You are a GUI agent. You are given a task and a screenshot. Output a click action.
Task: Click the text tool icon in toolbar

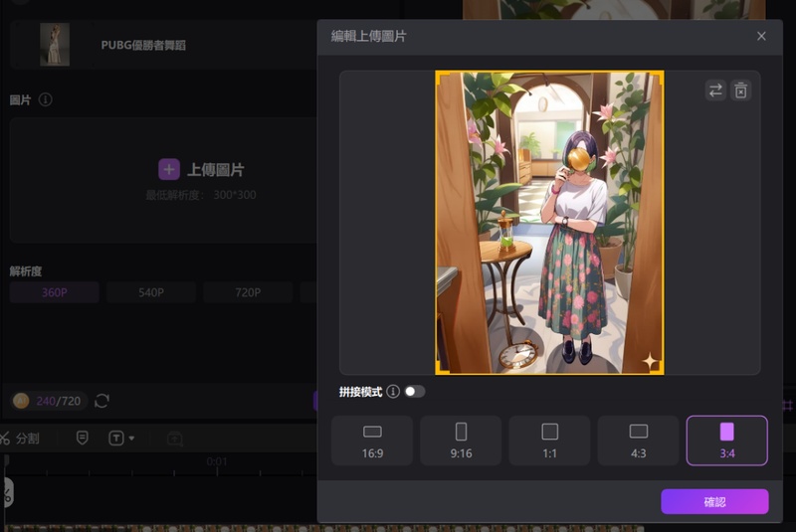coord(116,438)
